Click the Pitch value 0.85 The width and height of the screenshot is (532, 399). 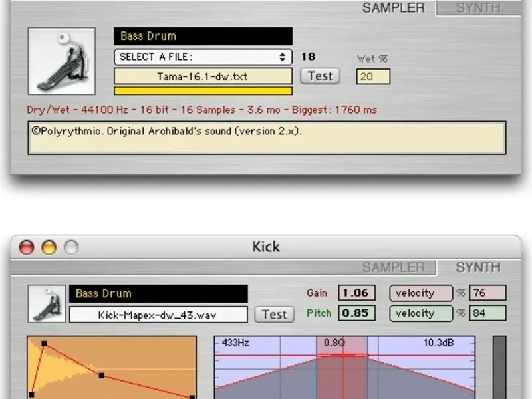tap(356, 313)
